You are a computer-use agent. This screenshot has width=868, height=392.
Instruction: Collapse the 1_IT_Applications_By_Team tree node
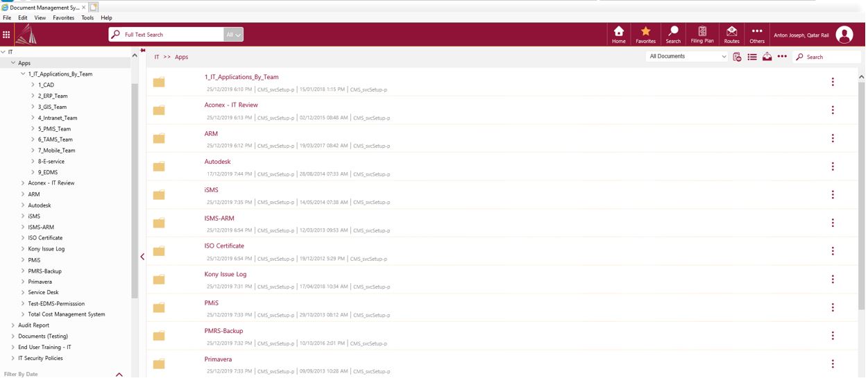click(x=23, y=74)
